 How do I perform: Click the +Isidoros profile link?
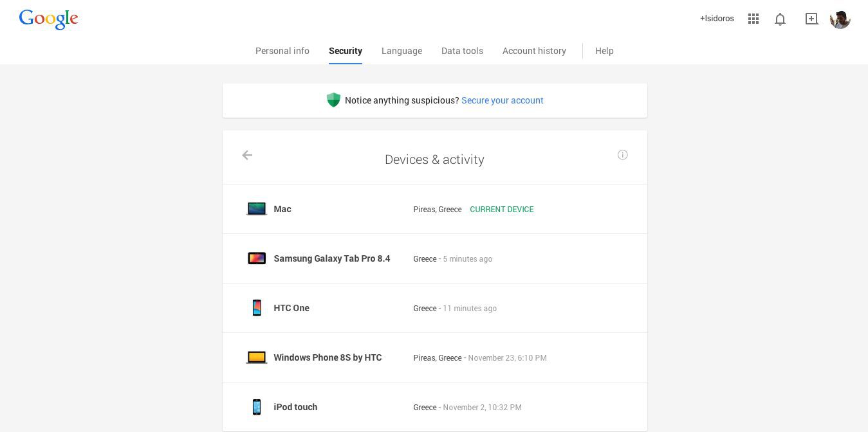click(717, 19)
